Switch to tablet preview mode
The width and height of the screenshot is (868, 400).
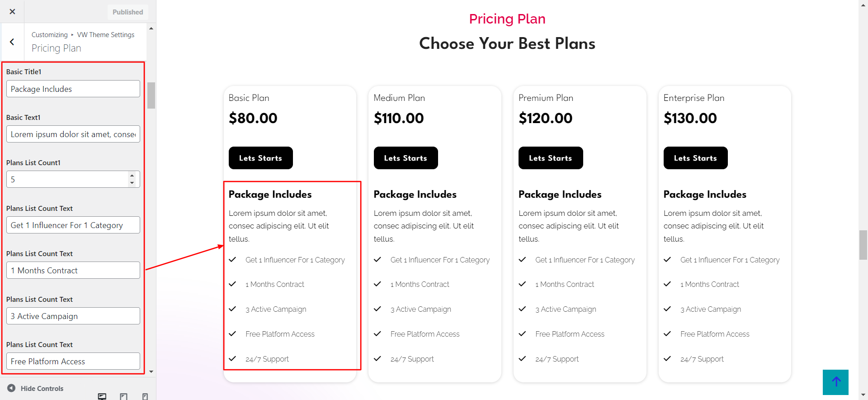click(x=123, y=396)
